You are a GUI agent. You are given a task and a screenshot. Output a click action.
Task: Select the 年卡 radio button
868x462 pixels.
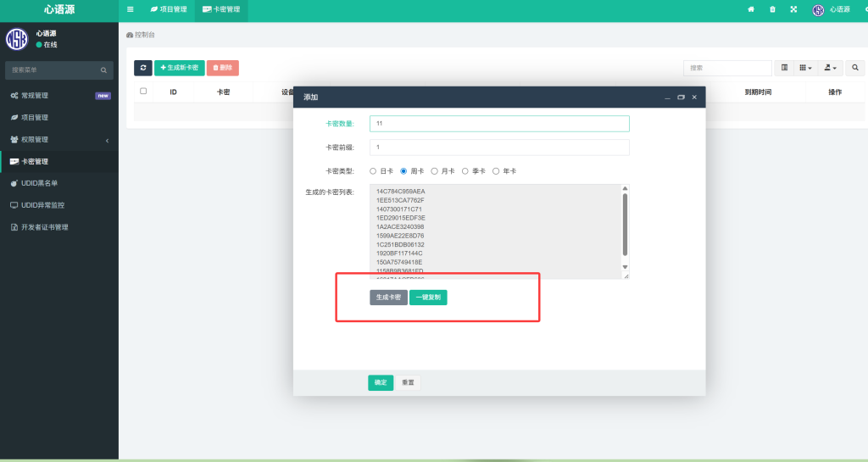coord(496,171)
